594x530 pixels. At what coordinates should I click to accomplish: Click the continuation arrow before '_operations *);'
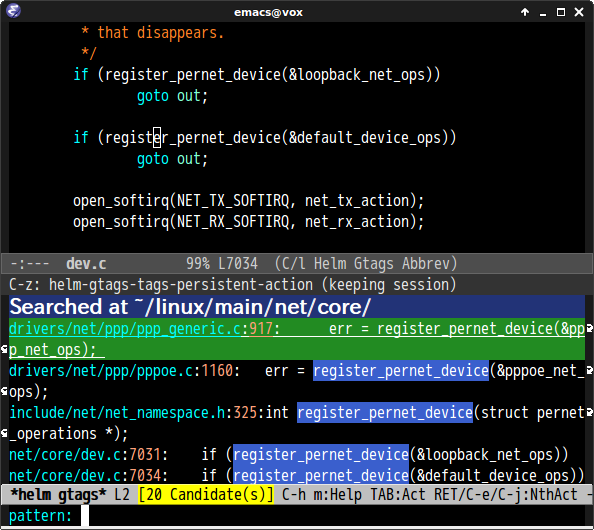pyautogui.click(x=4, y=433)
